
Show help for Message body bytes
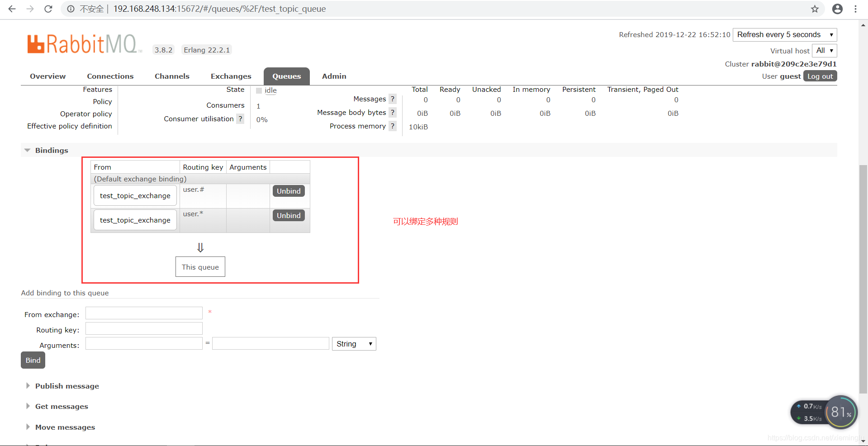(393, 113)
